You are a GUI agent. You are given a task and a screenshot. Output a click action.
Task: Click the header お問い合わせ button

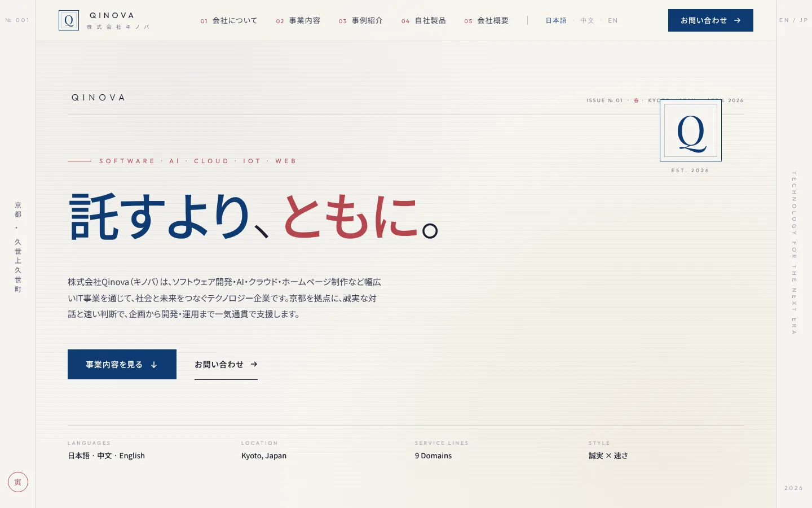point(710,20)
